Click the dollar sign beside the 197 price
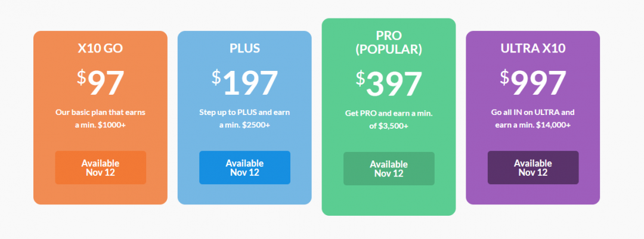The image size is (644, 239). tap(216, 77)
